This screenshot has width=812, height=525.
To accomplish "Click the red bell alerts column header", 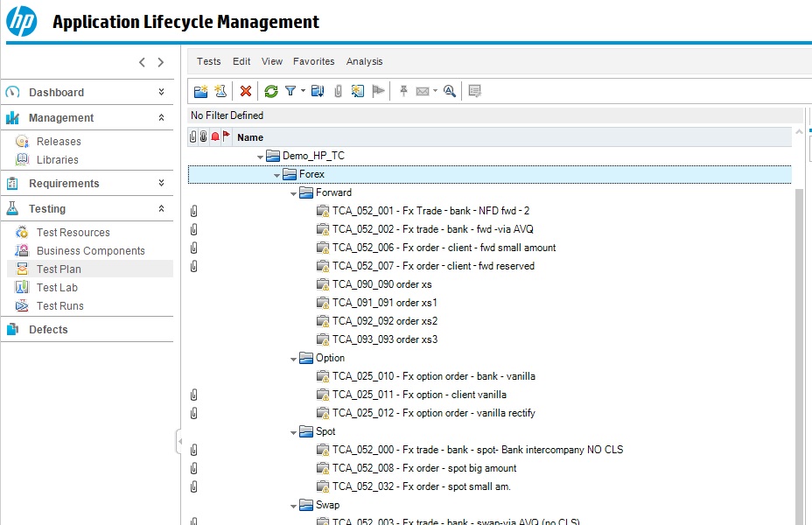I will click(x=215, y=136).
